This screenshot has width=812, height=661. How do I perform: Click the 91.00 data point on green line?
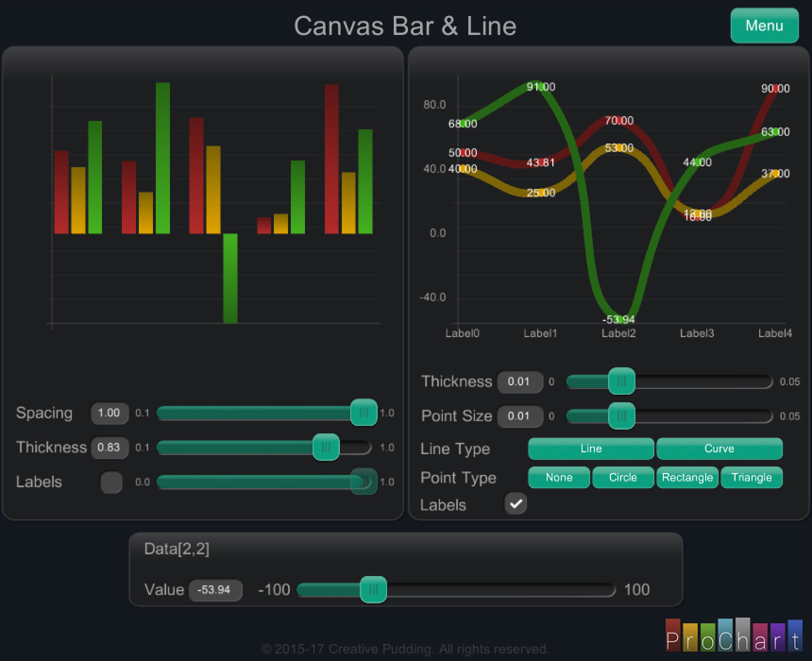pyautogui.click(x=540, y=87)
